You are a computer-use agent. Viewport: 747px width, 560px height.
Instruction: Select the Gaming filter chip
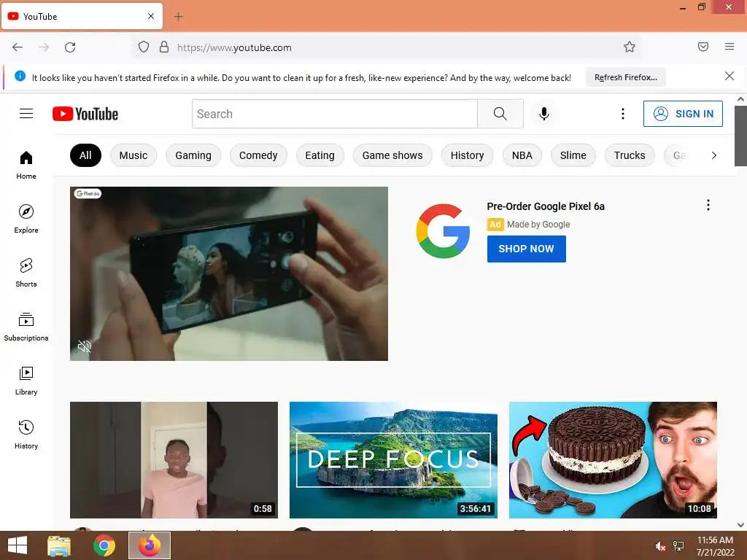point(193,155)
